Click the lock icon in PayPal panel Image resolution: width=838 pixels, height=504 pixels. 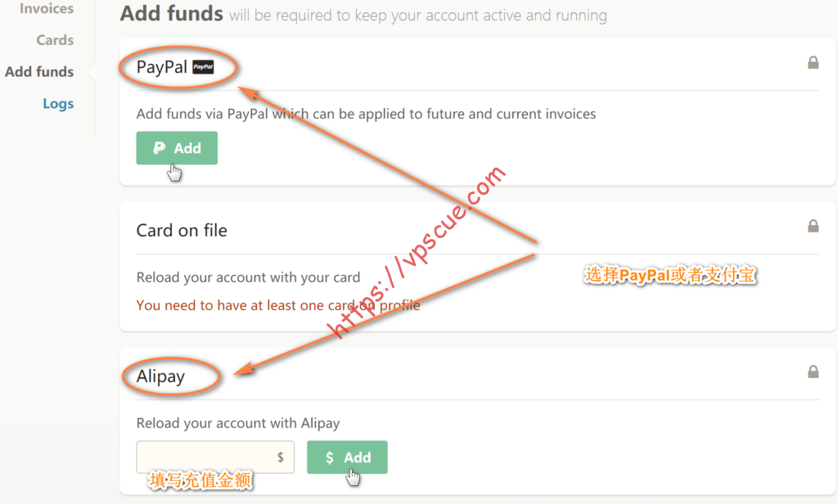pos(813,62)
